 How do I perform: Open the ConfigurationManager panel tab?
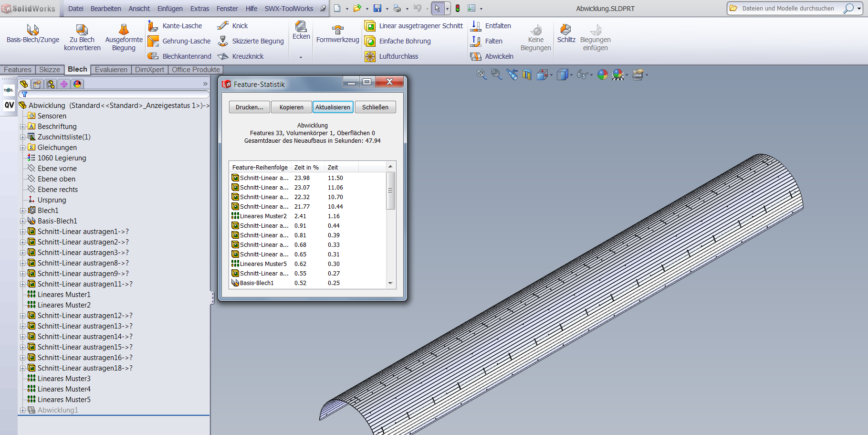click(x=51, y=84)
